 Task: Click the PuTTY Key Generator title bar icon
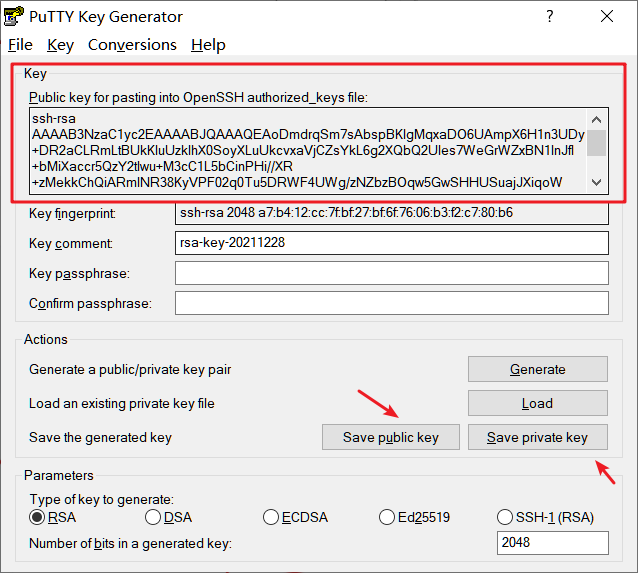click(13, 16)
